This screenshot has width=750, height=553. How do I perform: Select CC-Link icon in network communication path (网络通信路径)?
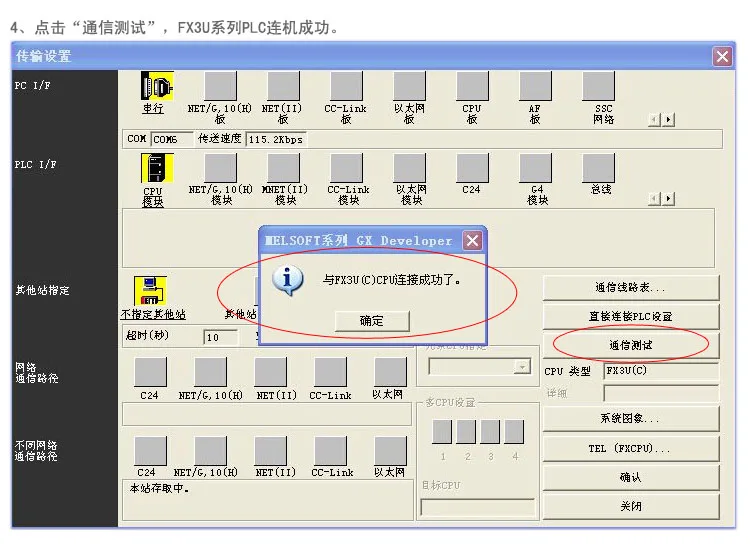coord(330,372)
